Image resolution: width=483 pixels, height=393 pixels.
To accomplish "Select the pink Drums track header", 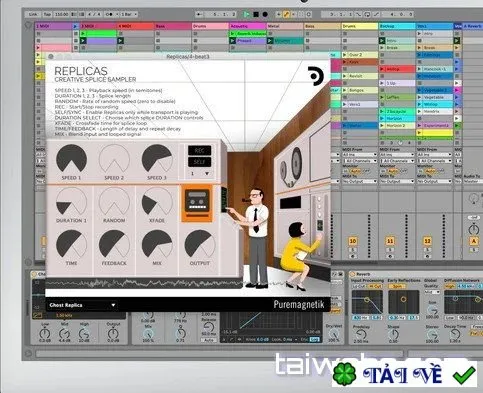I will pos(210,26).
